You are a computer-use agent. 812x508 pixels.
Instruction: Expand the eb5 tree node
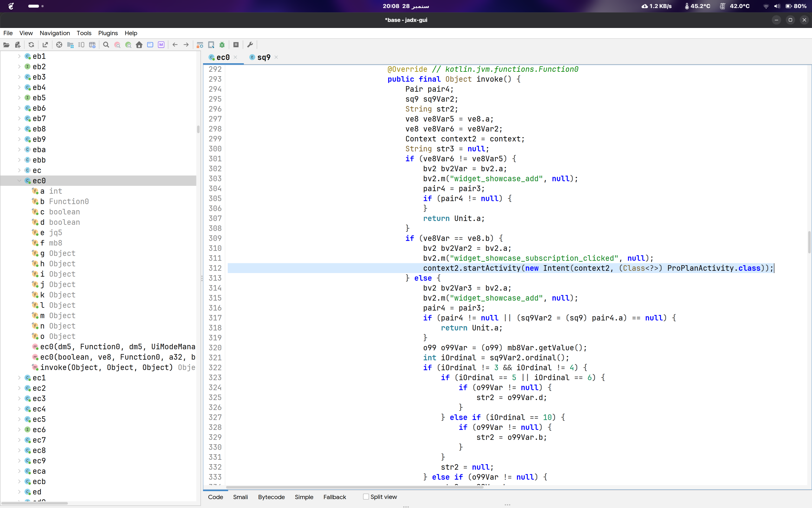[19, 98]
